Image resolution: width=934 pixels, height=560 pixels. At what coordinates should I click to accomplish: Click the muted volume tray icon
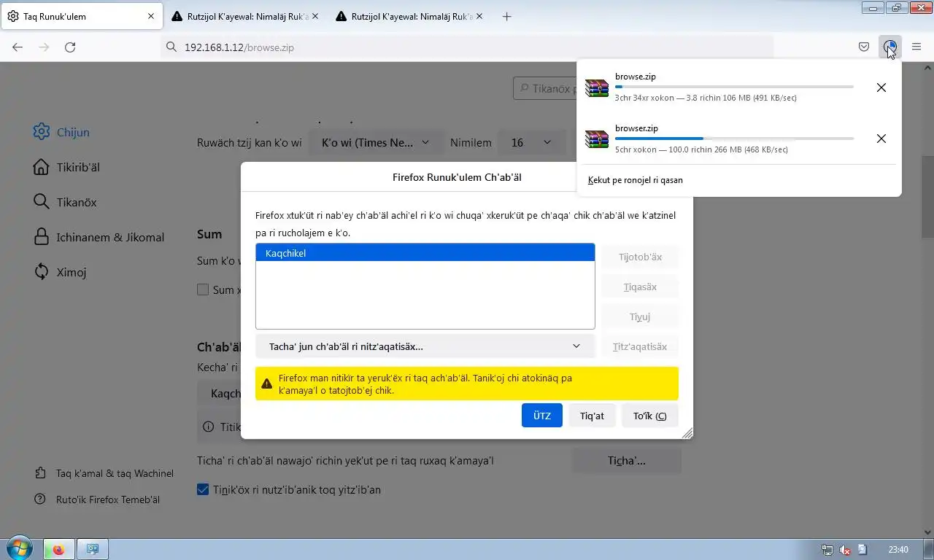(845, 550)
